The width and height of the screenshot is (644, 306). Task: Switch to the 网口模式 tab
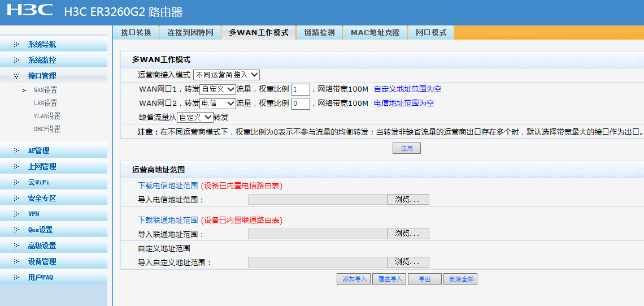(x=431, y=32)
